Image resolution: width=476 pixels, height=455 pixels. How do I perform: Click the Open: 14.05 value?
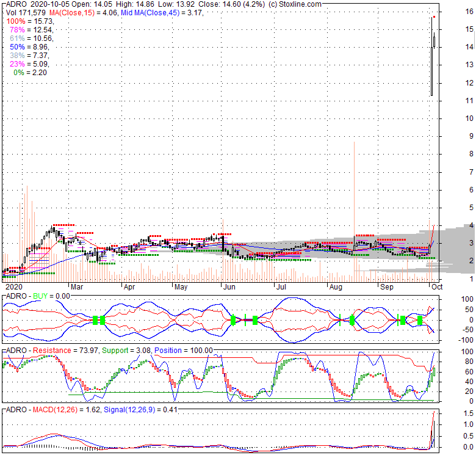point(92,4)
